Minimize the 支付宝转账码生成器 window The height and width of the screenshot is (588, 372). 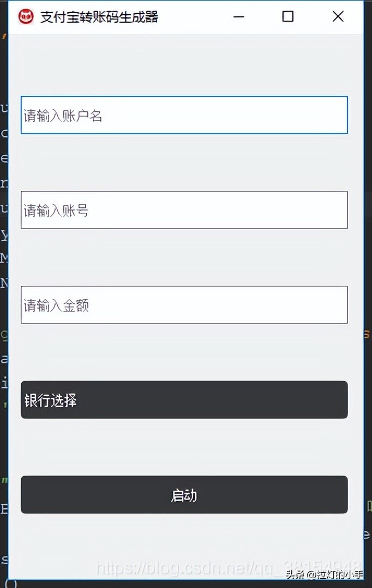(x=238, y=17)
